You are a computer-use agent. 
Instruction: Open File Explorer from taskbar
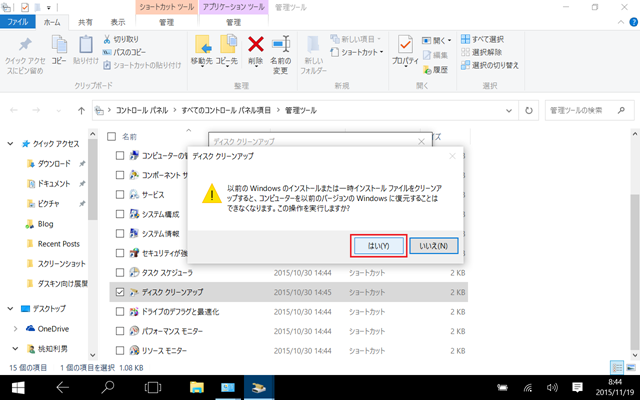click(197, 387)
